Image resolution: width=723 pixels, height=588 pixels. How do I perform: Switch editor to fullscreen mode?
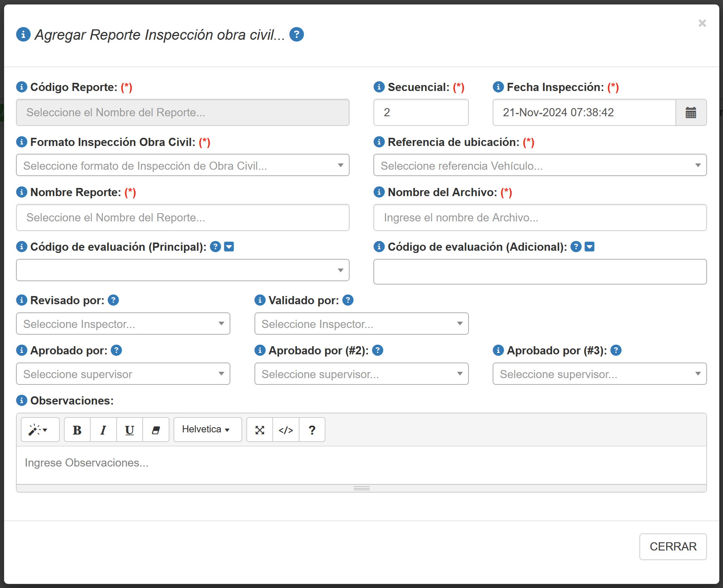260,430
